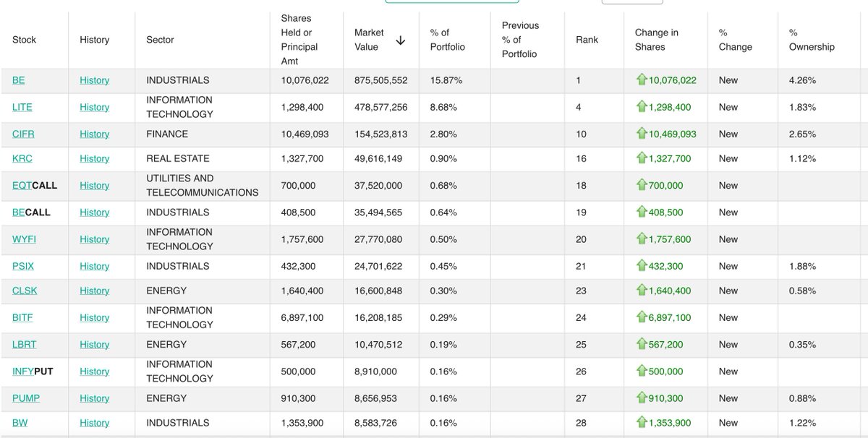
Task: Click green up arrow in WYFI row
Action: point(642,239)
